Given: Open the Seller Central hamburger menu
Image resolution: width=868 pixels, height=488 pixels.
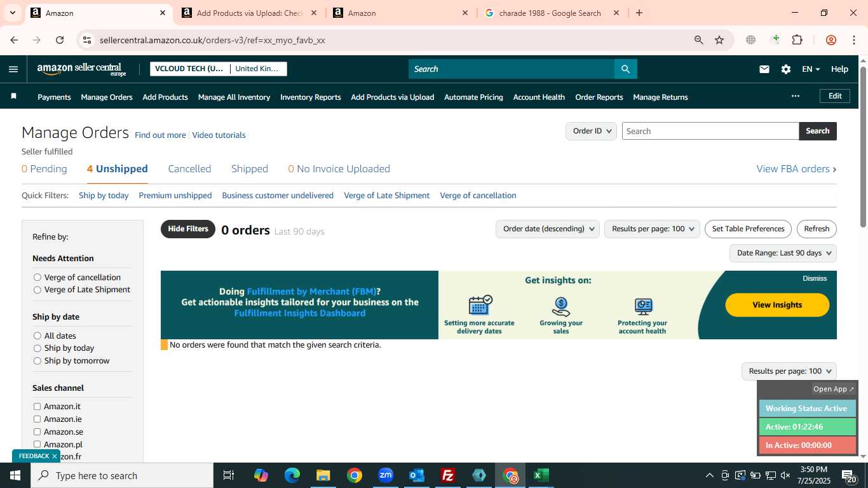Looking at the screenshot, I should pos(13,69).
